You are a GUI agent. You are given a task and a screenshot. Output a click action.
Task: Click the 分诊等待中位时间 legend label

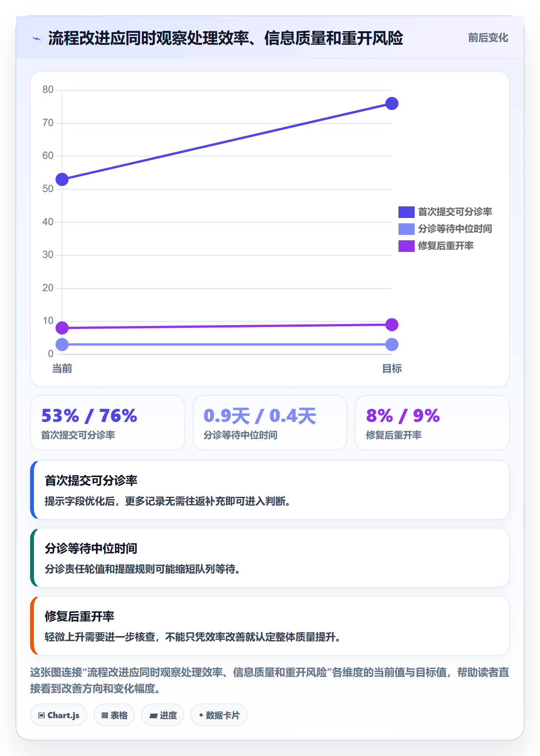(x=455, y=229)
